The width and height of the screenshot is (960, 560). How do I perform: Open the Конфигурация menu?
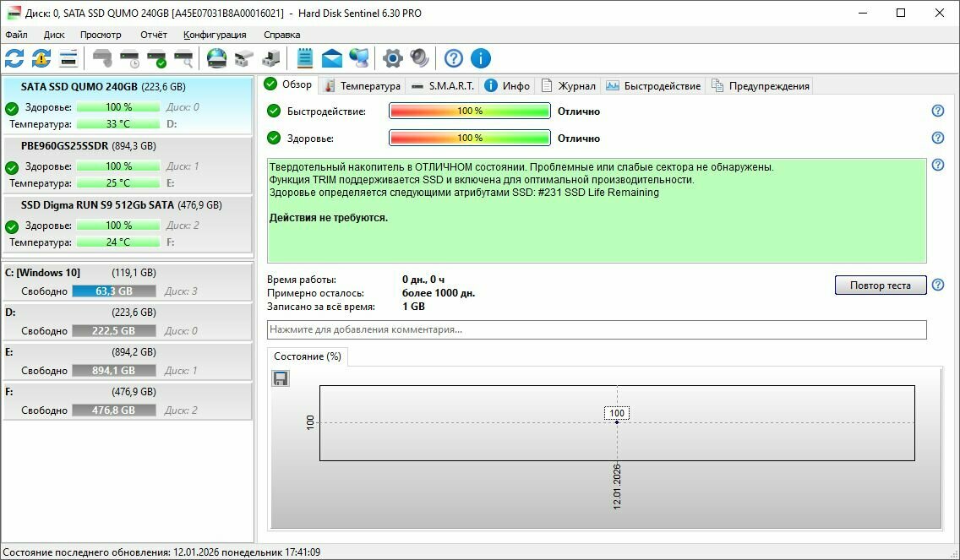point(215,35)
